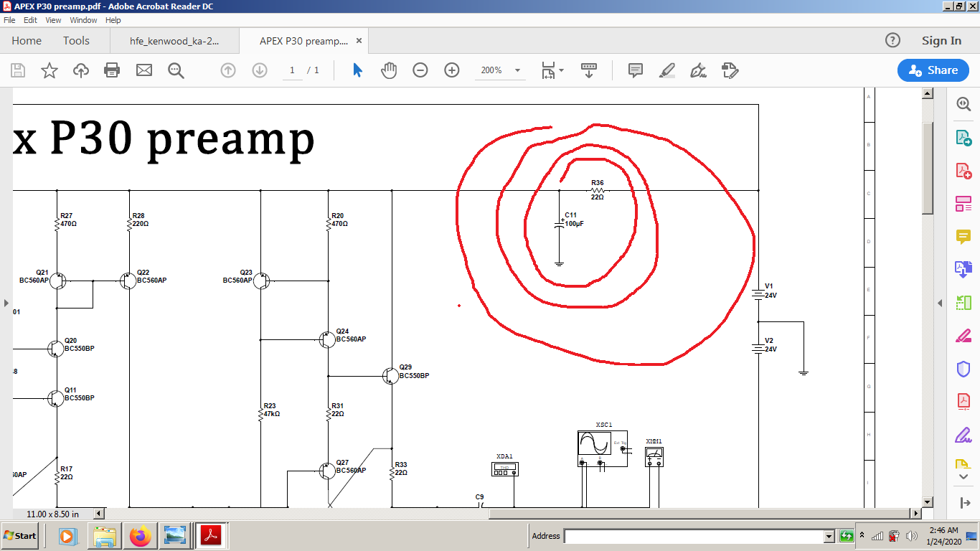Upload file to cloud icon
Image resolution: width=980 pixels, height=551 pixels.
[81, 70]
